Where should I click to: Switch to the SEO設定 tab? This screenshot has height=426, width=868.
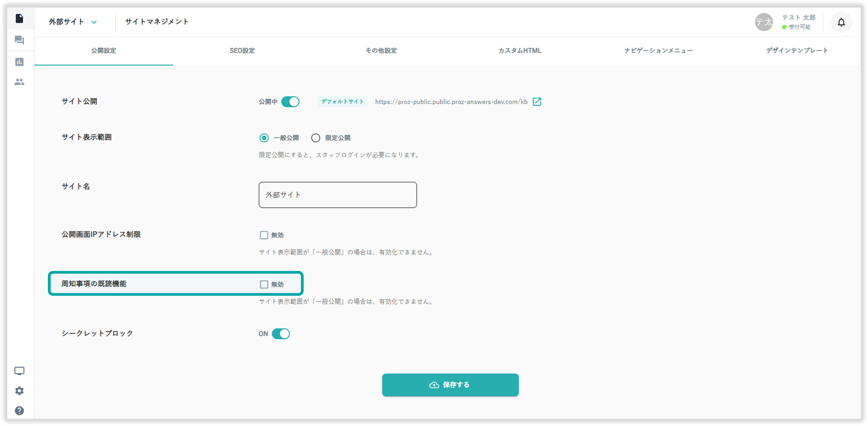coord(242,50)
